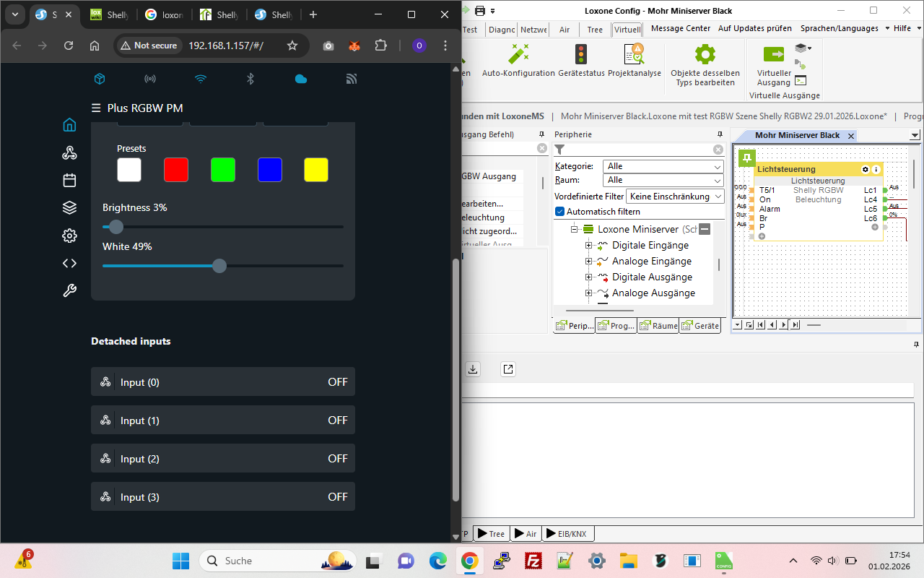Toggle detached Input (0) row

click(x=223, y=382)
